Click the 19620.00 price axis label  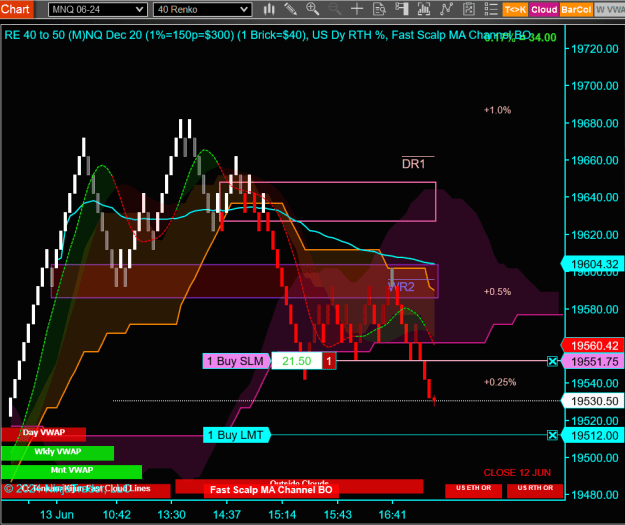tap(595, 235)
